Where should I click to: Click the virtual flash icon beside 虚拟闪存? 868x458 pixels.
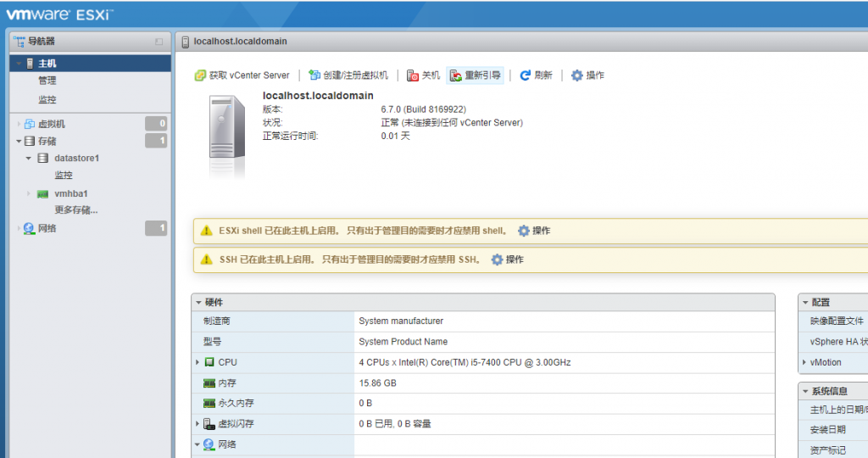point(209,424)
